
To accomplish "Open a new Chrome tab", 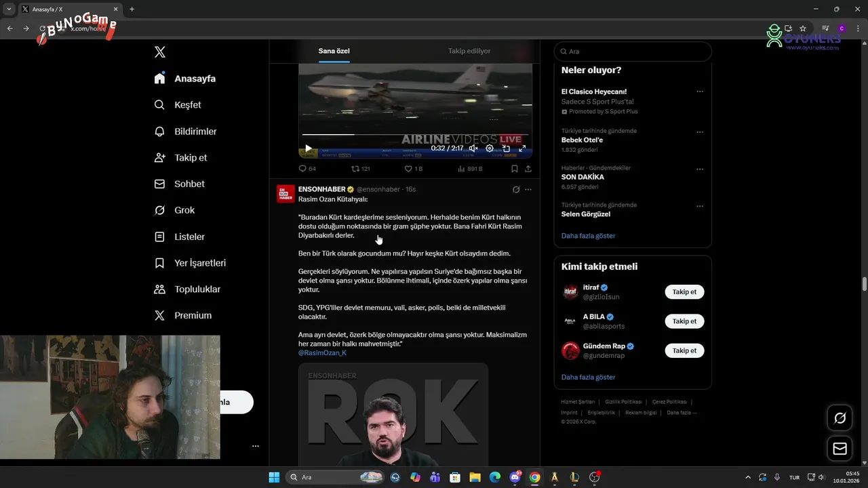I will pos(132,9).
